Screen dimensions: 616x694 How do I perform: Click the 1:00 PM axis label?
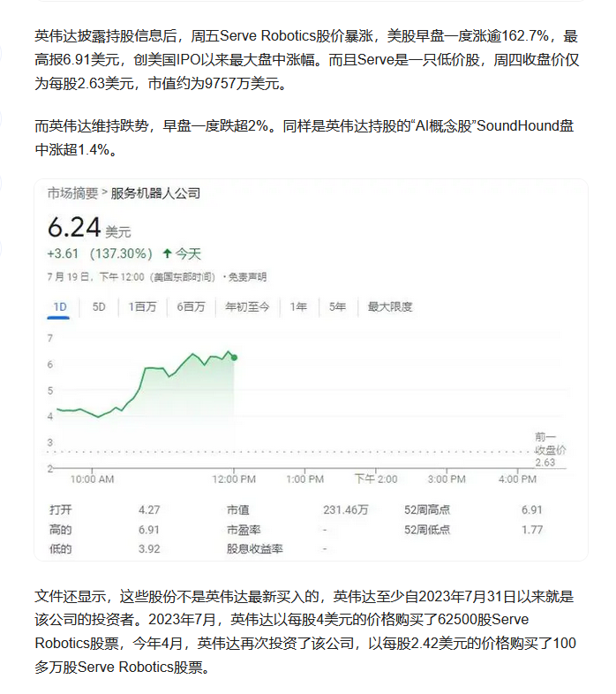(304, 479)
